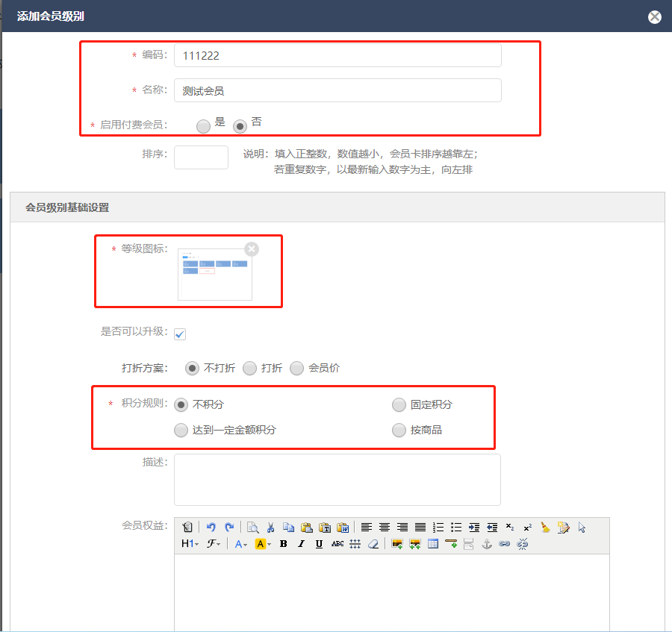Open the font family dropdown

(214, 544)
